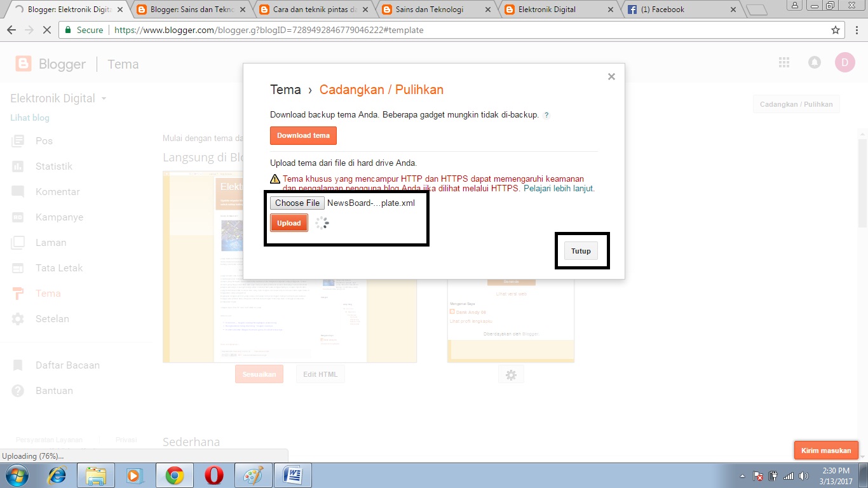Open the Google apps grid icon

783,62
